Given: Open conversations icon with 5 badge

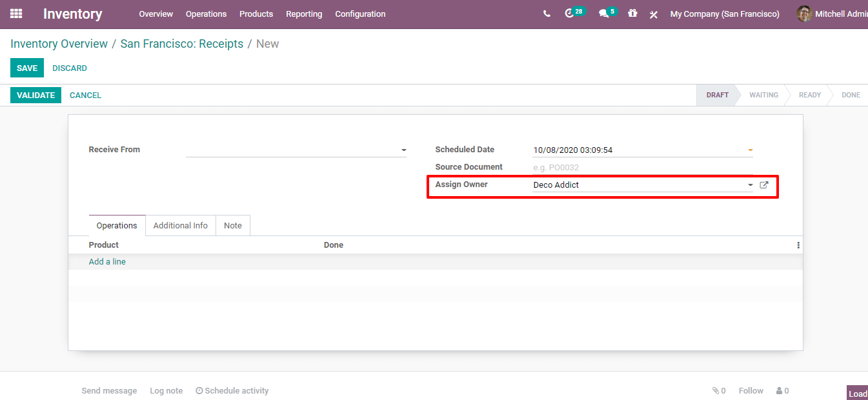Looking at the screenshot, I should coord(608,13).
